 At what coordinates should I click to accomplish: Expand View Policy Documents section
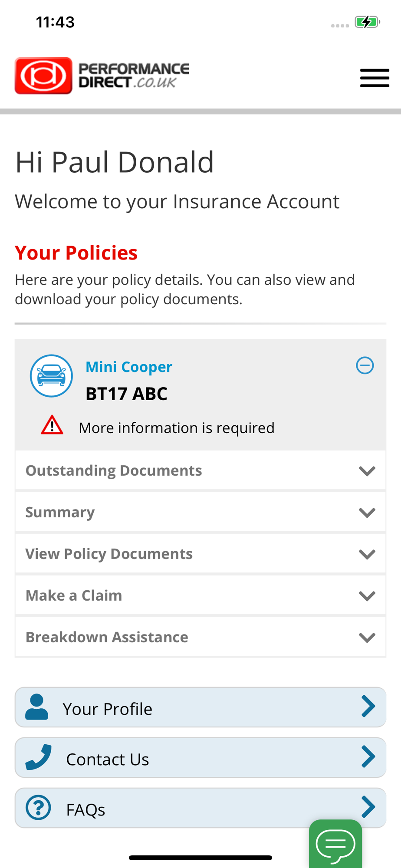pos(200,554)
